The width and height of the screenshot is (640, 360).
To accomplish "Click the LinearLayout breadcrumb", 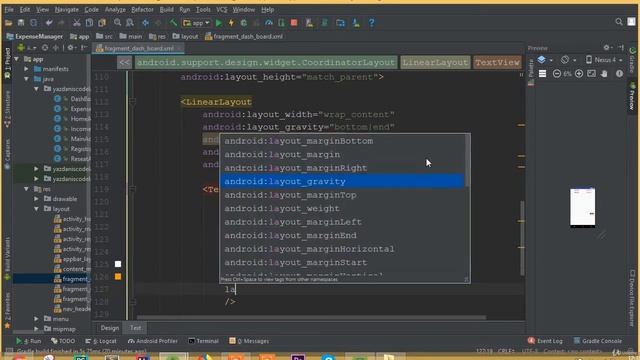I will 435,62.
